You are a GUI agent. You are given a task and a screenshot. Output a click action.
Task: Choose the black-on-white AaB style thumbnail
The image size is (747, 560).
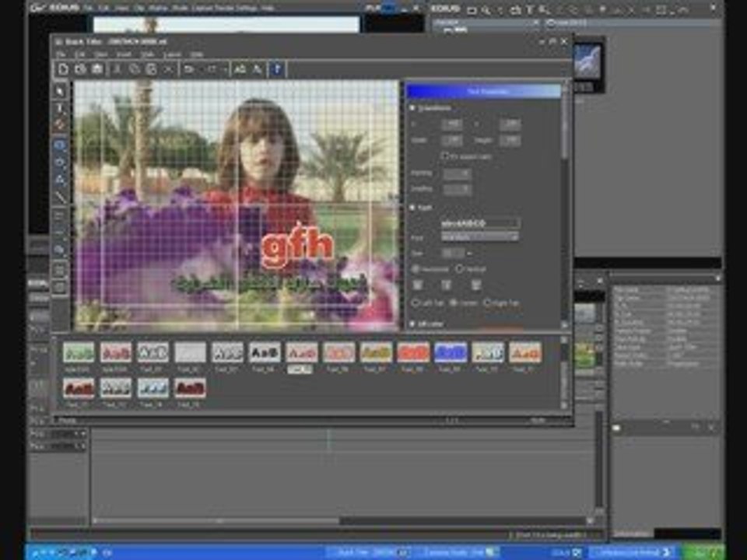pos(265,352)
